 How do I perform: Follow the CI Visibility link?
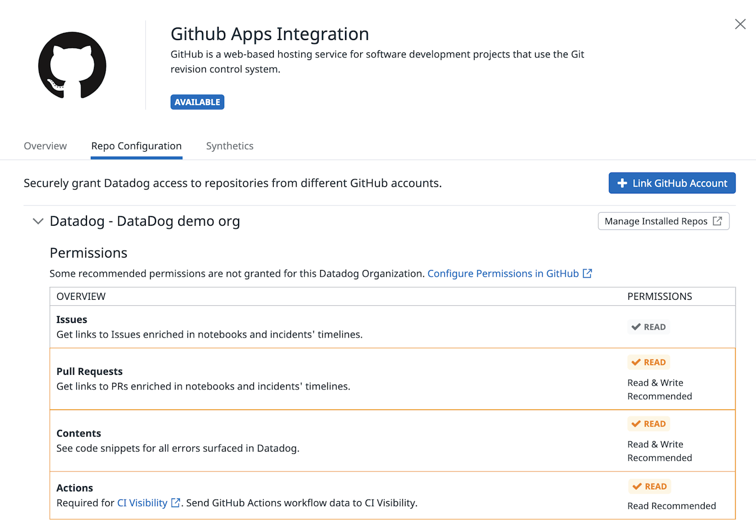tap(142, 503)
